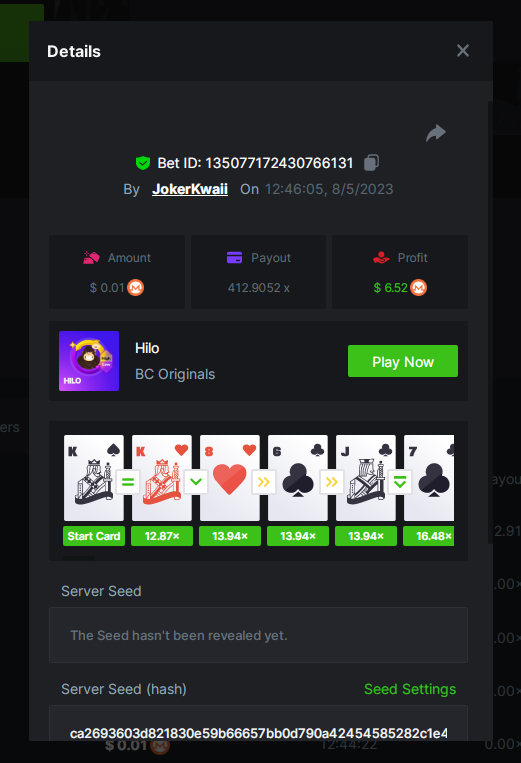The width and height of the screenshot is (521, 763).
Task: Click the yellow skip arrows after 6 of clubs
Action: 332,482
